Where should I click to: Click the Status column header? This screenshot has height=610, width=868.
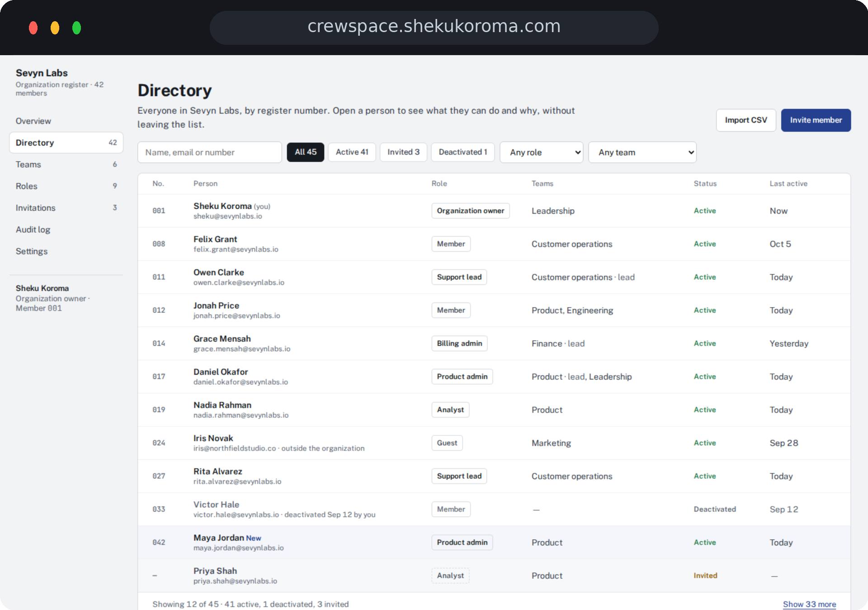pyautogui.click(x=705, y=184)
